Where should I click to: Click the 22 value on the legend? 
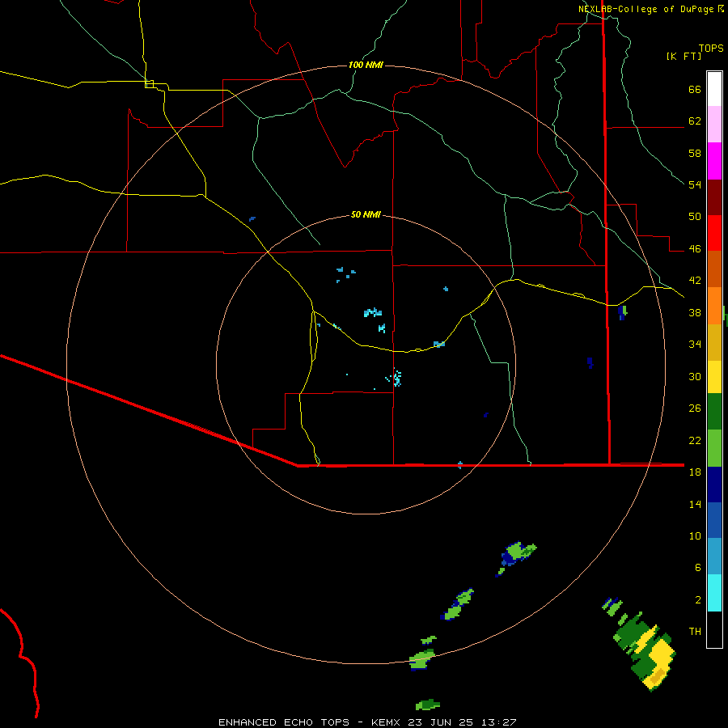[695, 440]
